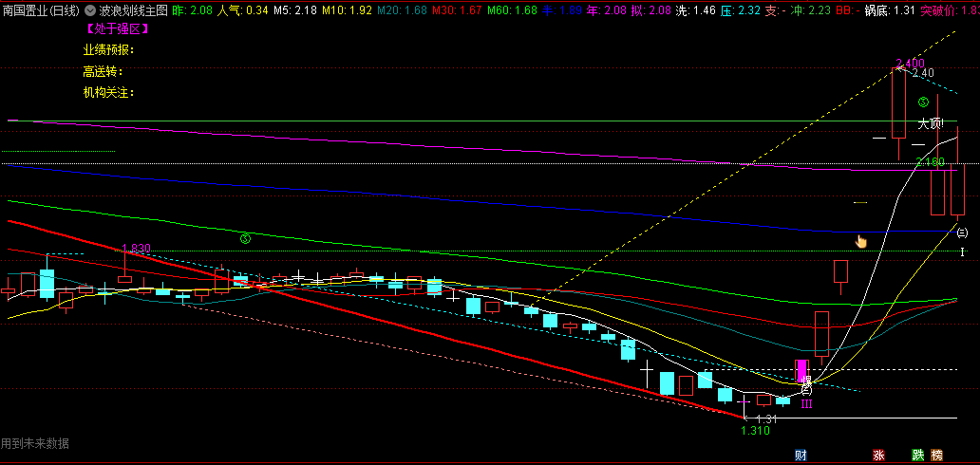Viewport: 980px width, 465px height.
Task: Click the BB: - indicator value
Action: point(848,10)
